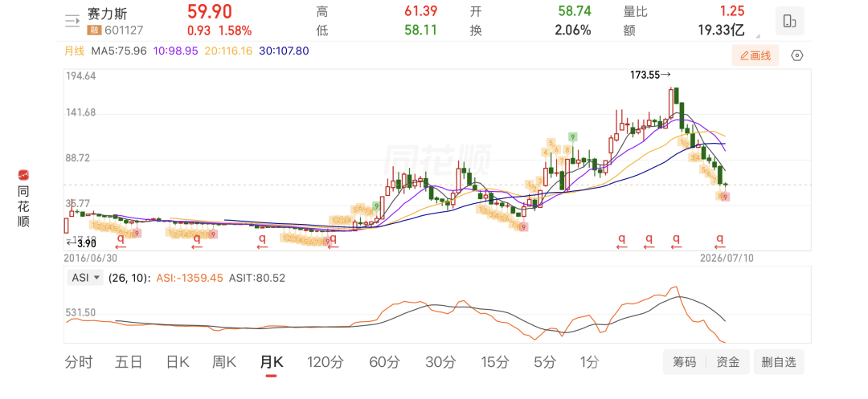Switch to 日K tab
Viewport: 868px width, 399px height.
pyautogui.click(x=178, y=362)
